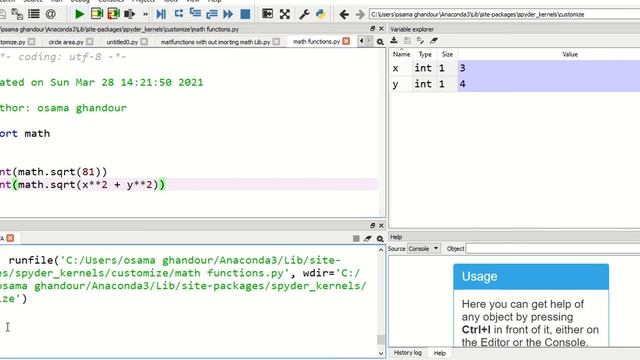Step into the function

point(195,14)
